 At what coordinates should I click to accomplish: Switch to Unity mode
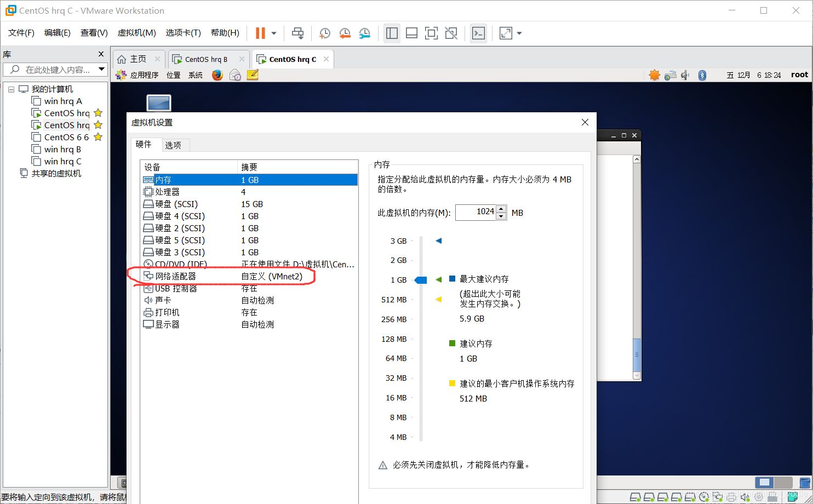click(x=451, y=33)
